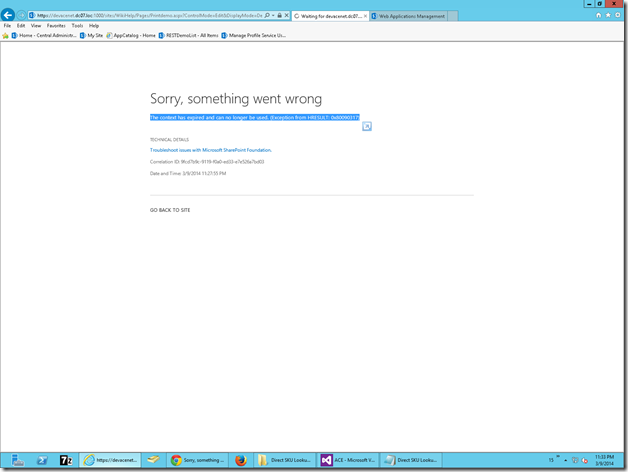The height and width of the screenshot is (472, 628).
Task: Click the TECHNICAL DETAILS label
Action: coord(169,140)
